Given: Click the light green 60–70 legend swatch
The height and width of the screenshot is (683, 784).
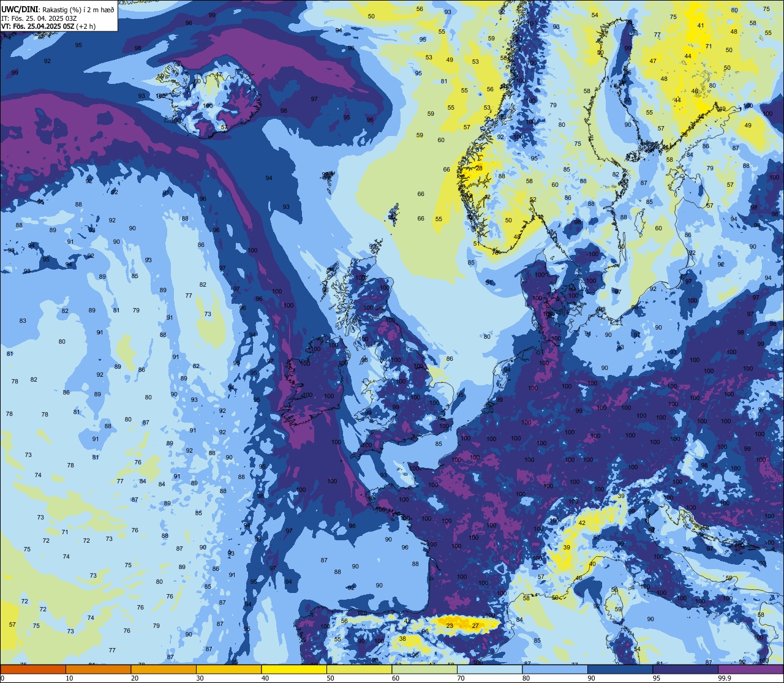Looking at the screenshot, I should (x=424, y=669).
